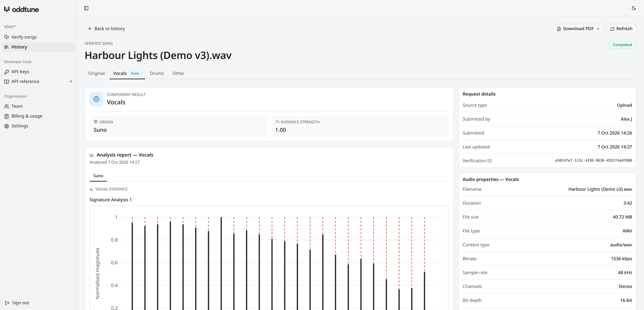Click the History library icon
The width and height of the screenshot is (644, 310).
tap(6, 47)
